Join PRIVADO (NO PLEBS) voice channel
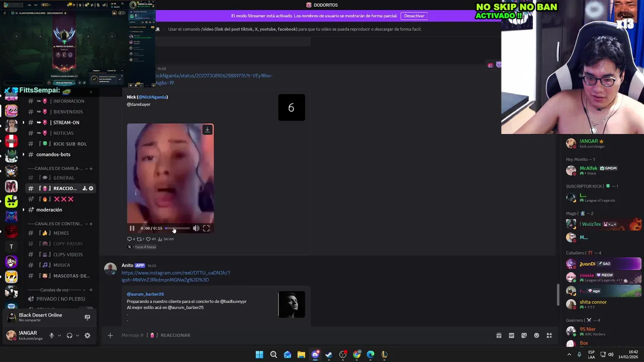 [x=60, y=299]
